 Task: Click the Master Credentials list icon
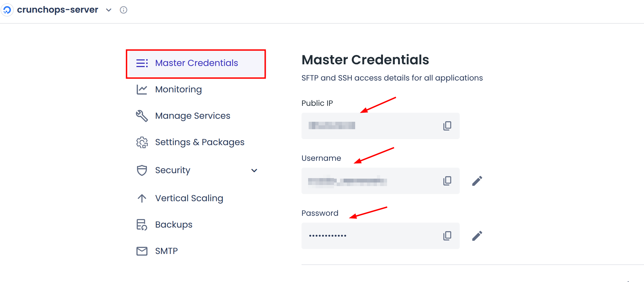click(142, 63)
